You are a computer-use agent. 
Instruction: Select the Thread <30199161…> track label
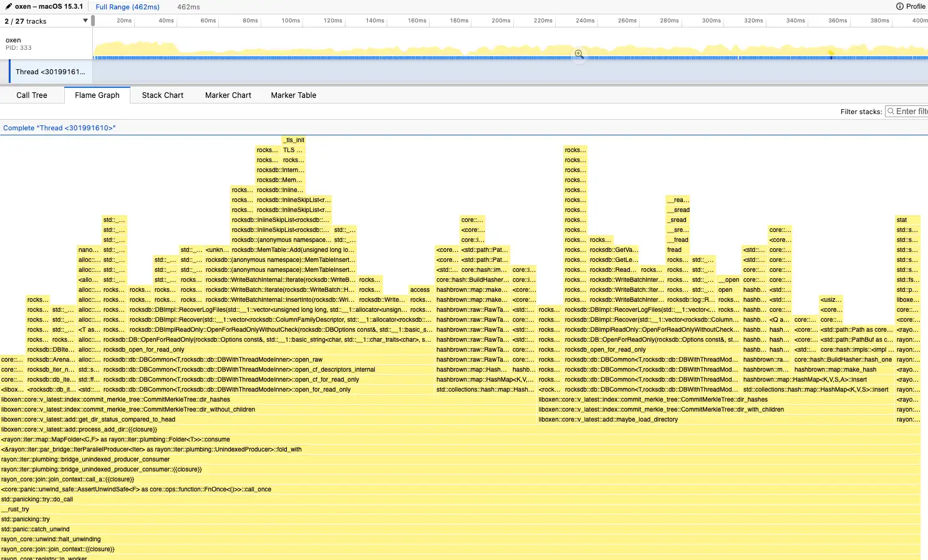click(x=50, y=72)
